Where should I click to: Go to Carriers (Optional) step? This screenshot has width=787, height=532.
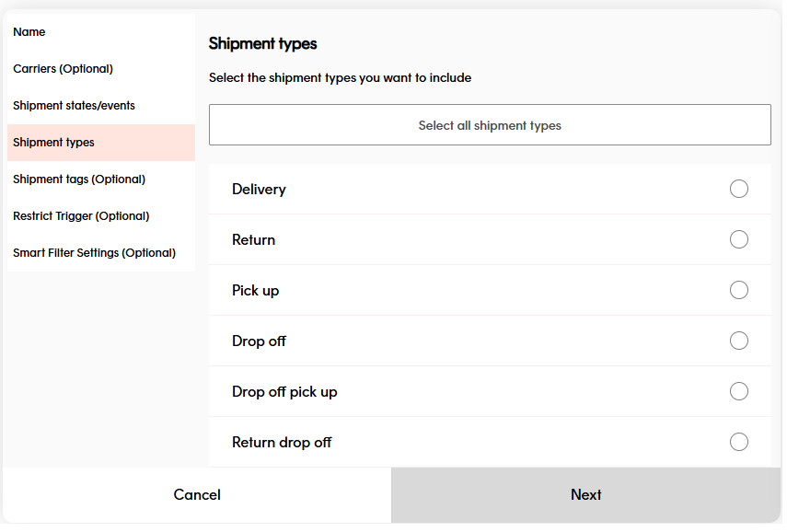(63, 68)
